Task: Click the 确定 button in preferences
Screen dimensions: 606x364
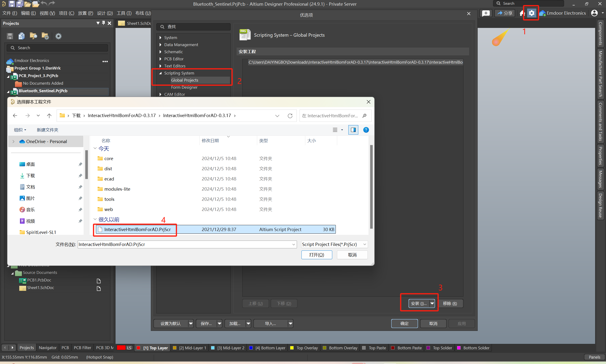Action: [x=404, y=323]
